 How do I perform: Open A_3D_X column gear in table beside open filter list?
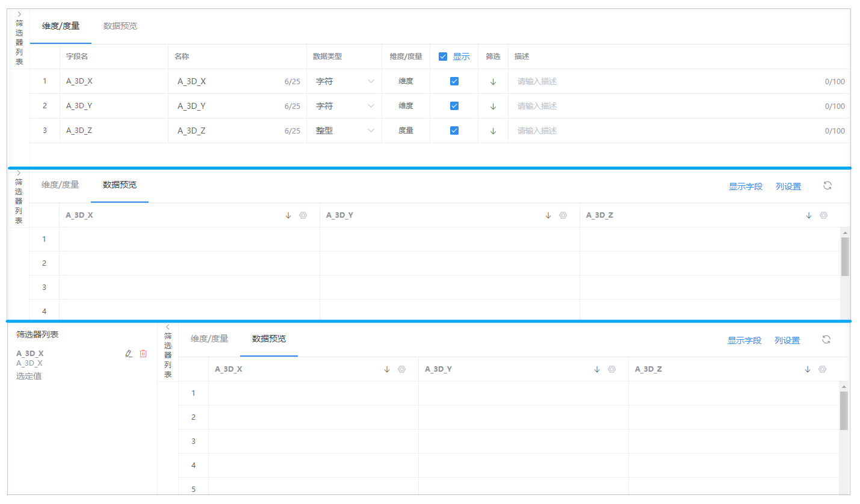(401, 369)
